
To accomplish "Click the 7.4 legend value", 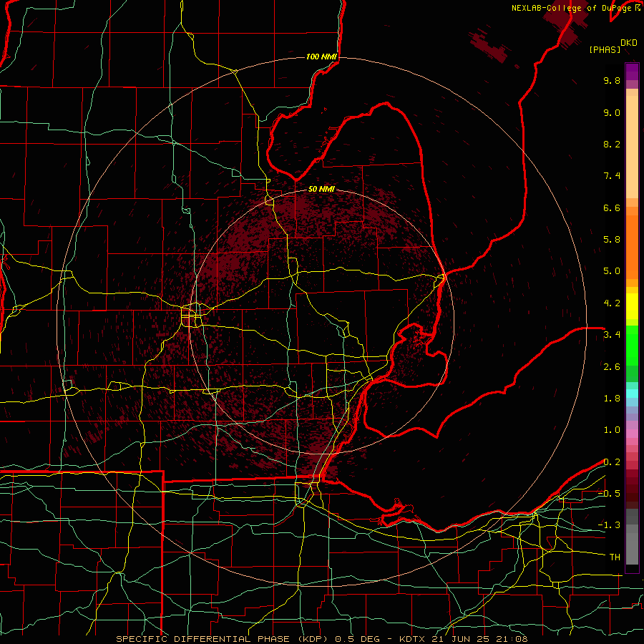I will (x=612, y=176).
